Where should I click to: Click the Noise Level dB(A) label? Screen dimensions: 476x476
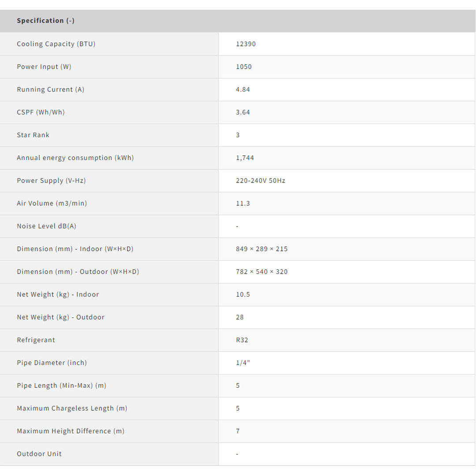click(x=47, y=226)
